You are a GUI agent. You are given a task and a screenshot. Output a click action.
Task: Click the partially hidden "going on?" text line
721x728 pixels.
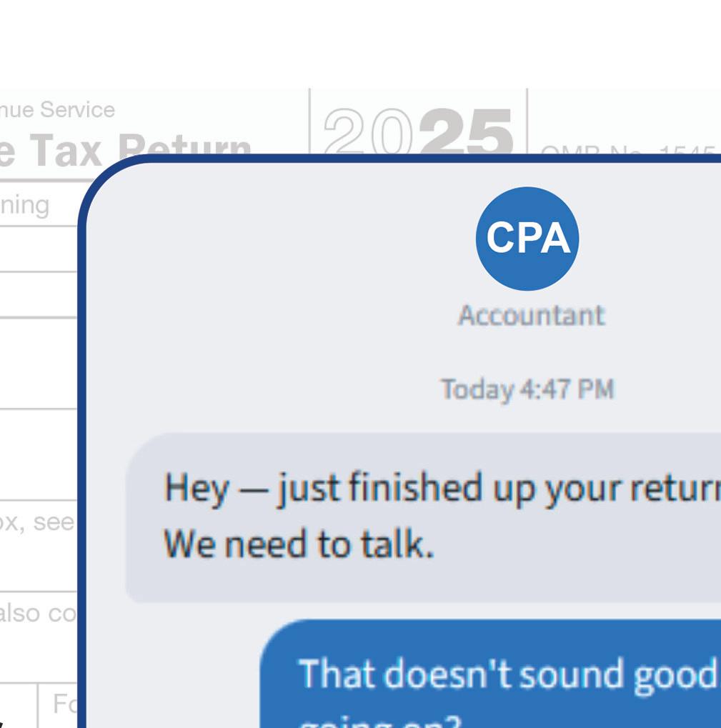pos(381,721)
